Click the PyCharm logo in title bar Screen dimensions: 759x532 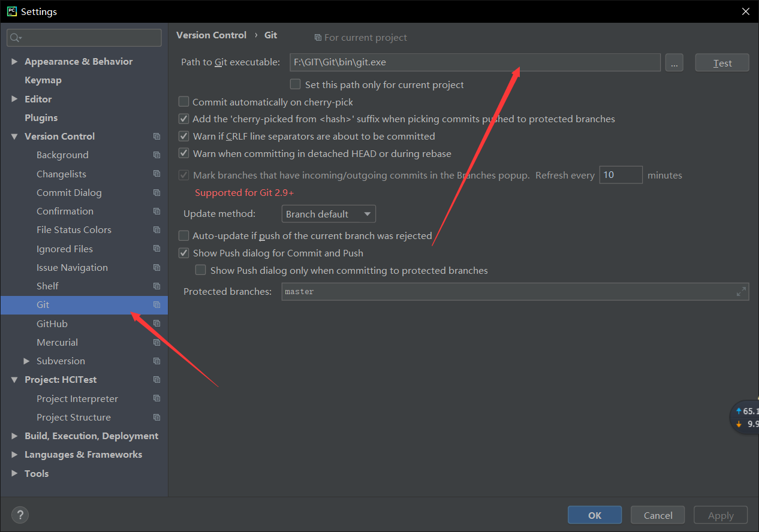coord(11,11)
